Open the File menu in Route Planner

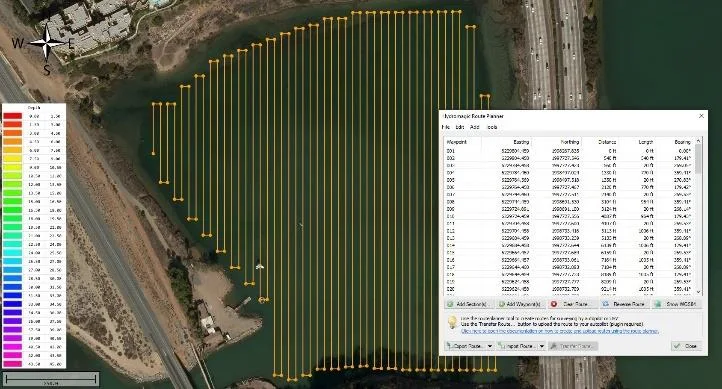click(445, 127)
